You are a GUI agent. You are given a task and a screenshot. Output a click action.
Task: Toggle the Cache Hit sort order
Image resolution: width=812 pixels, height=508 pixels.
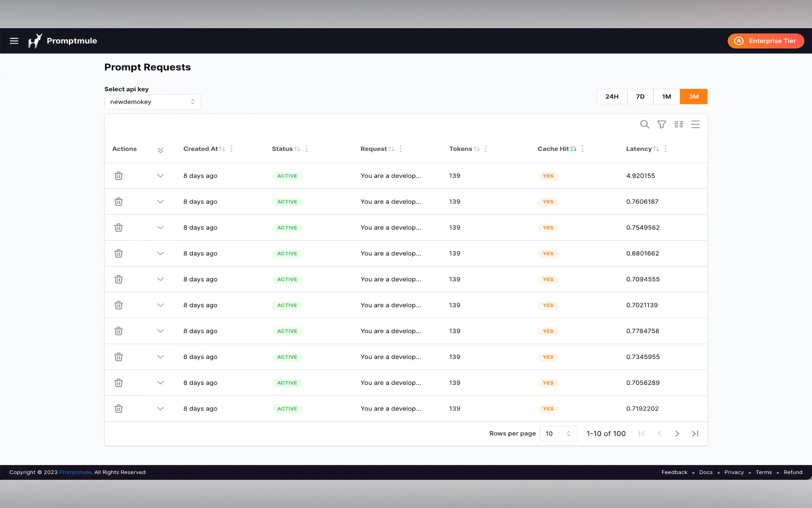click(x=573, y=148)
